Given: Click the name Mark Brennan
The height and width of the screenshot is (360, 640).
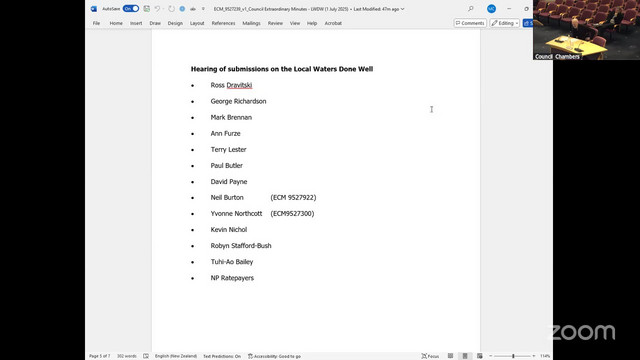Looking at the screenshot, I should pos(231,117).
